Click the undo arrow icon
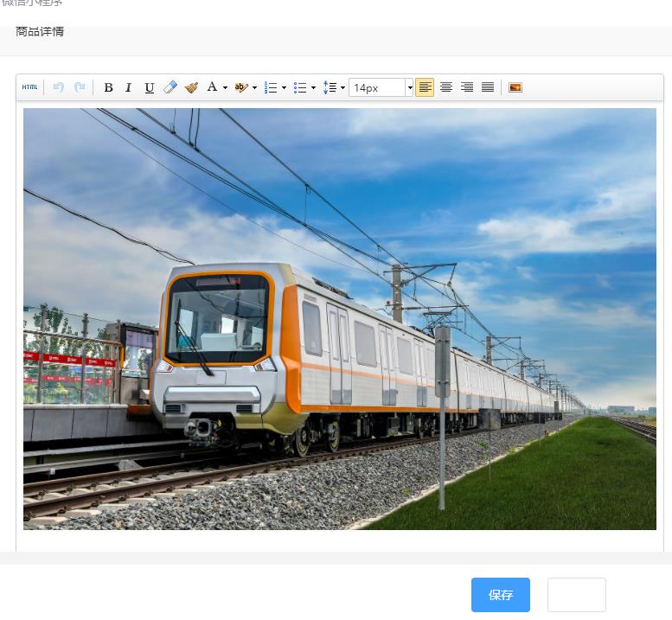 (x=58, y=87)
